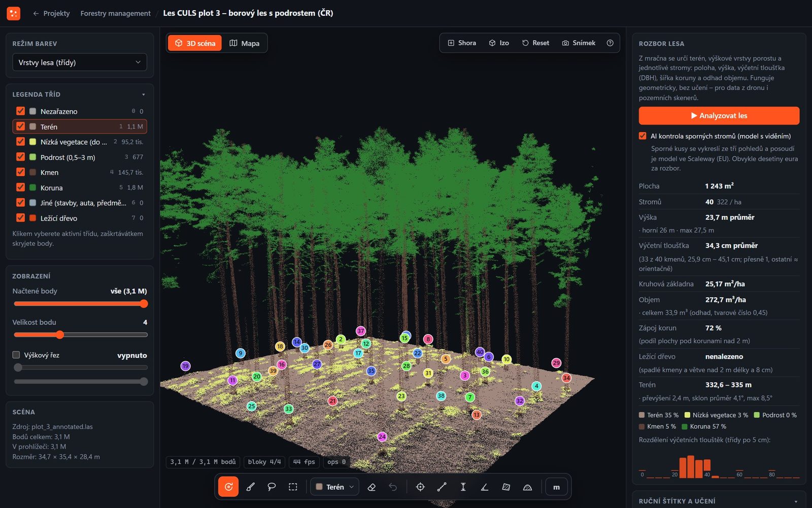Select the volume dome measurement tool

click(x=527, y=487)
